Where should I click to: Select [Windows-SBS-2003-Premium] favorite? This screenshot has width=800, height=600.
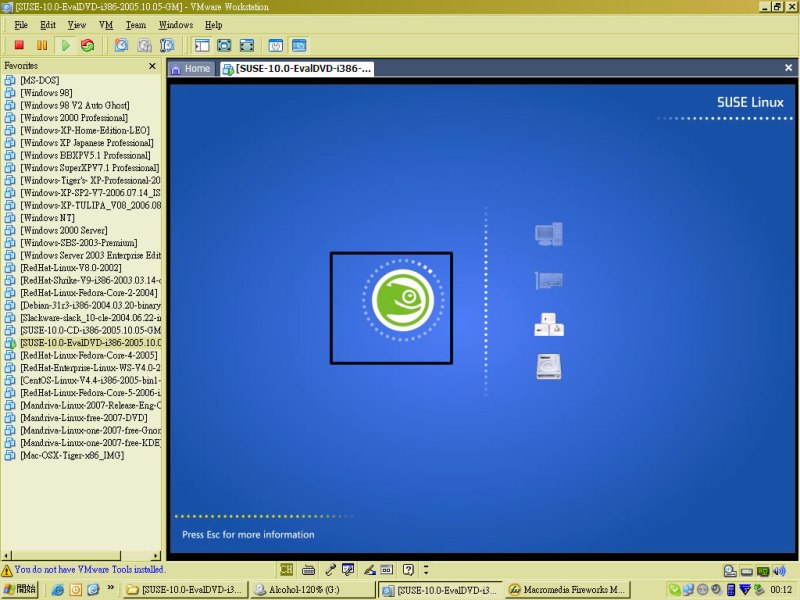click(79, 243)
